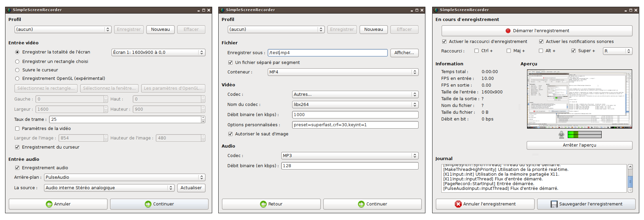Click Nouveau button in the middle window
Image resolution: width=644 pixels, height=220 pixels.
(374, 29)
